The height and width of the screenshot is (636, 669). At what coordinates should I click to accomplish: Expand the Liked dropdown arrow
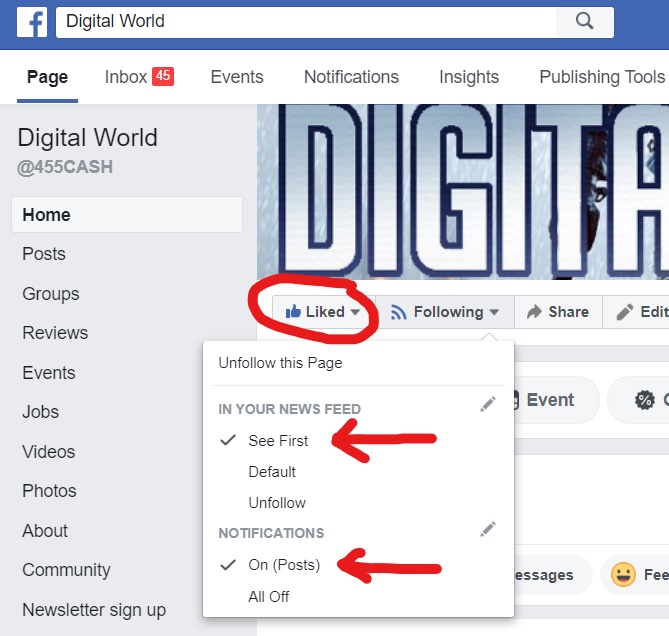(355, 312)
